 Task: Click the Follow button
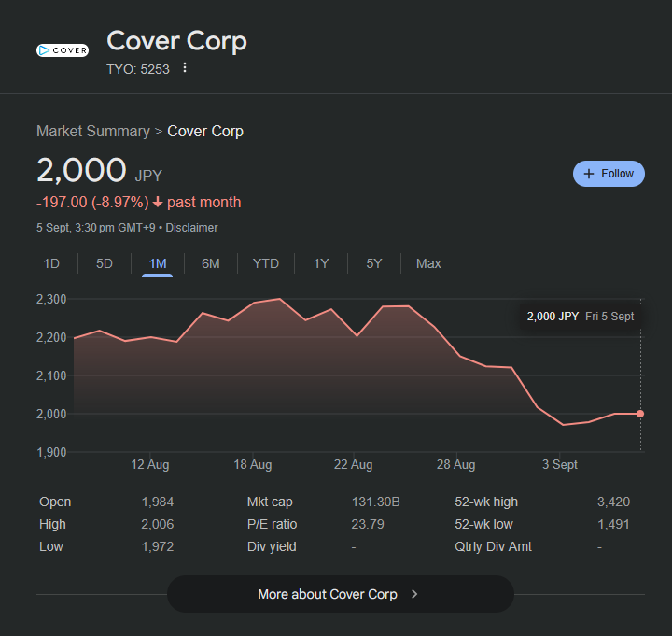609,174
